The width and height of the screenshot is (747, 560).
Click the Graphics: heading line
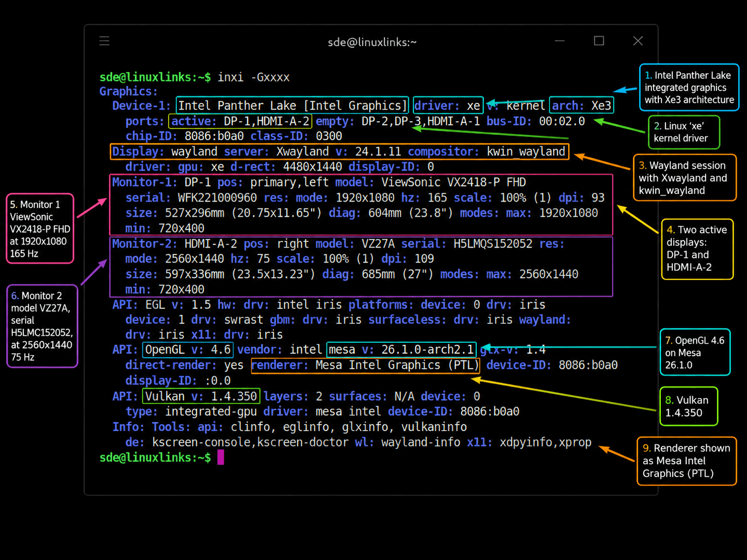pyautogui.click(x=128, y=91)
